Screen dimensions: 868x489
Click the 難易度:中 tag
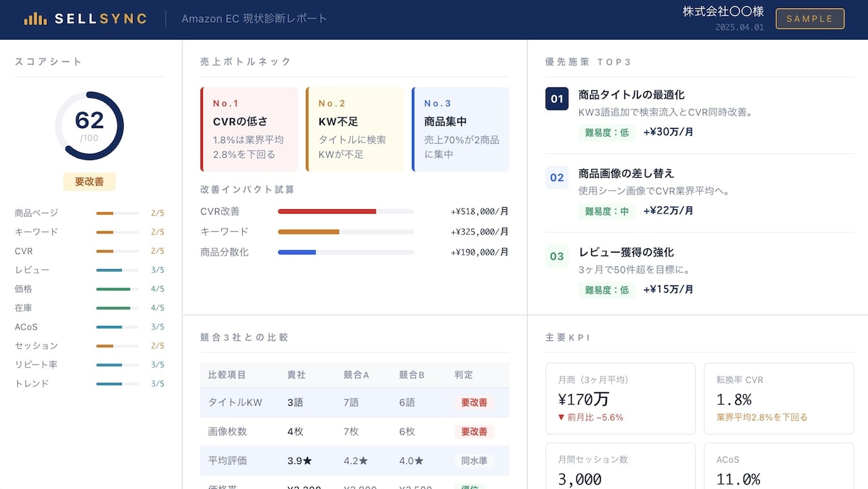607,211
